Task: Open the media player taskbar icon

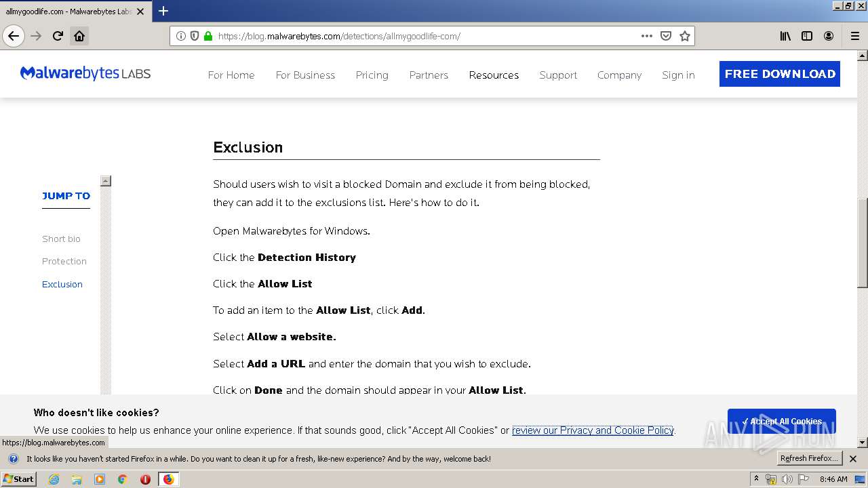Action: click(100, 479)
